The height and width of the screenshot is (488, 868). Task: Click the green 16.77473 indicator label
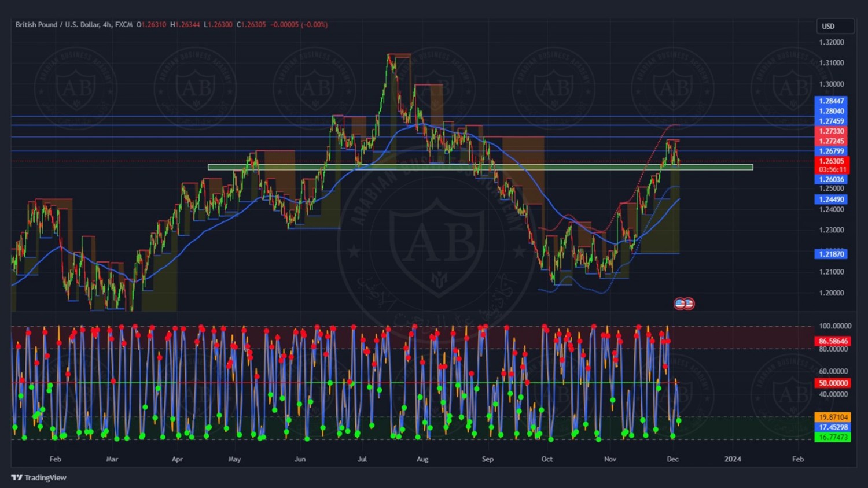tap(833, 438)
